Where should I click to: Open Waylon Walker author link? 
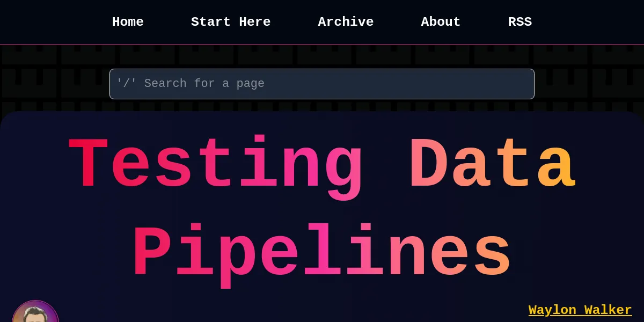tap(580, 310)
